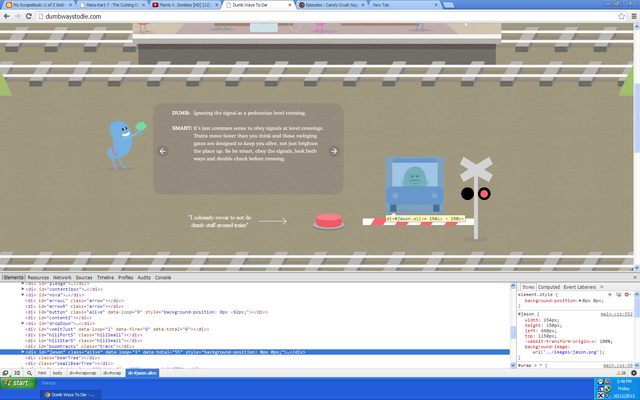
Task: Click the dock/undock DevTools icon
Action: point(5,373)
